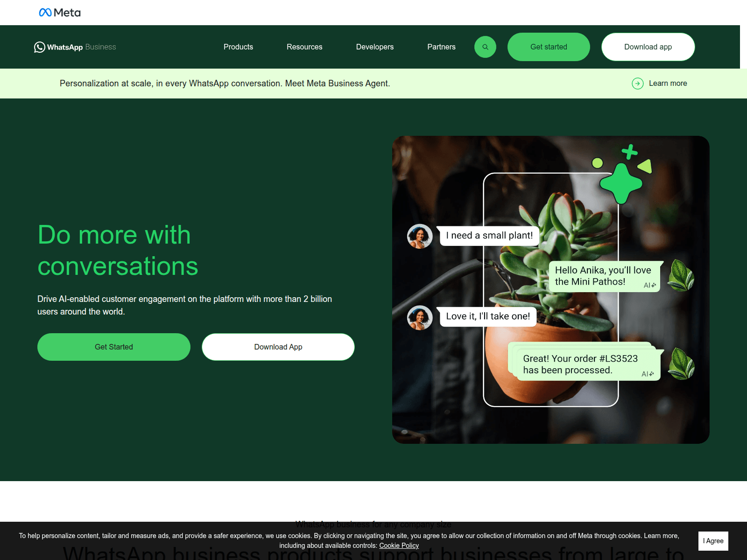Click the Meta Business Agent banner text
This screenshot has width=747, height=560.
click(225, 84)
